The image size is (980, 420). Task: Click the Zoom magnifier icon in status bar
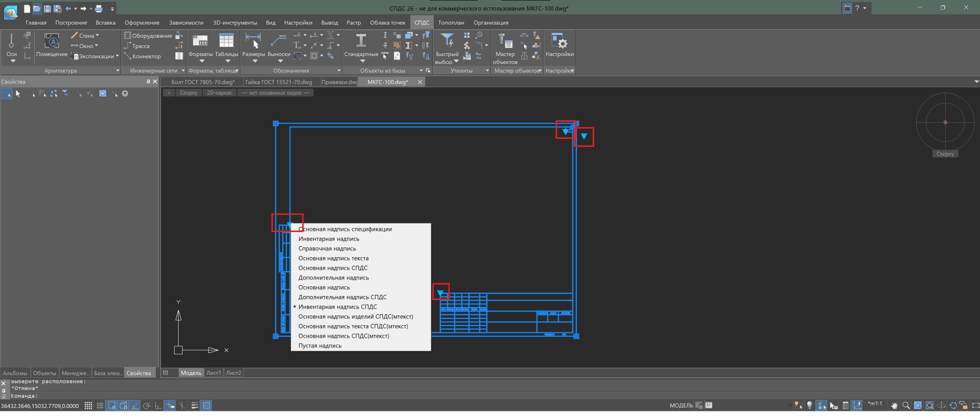pos(906,405)
